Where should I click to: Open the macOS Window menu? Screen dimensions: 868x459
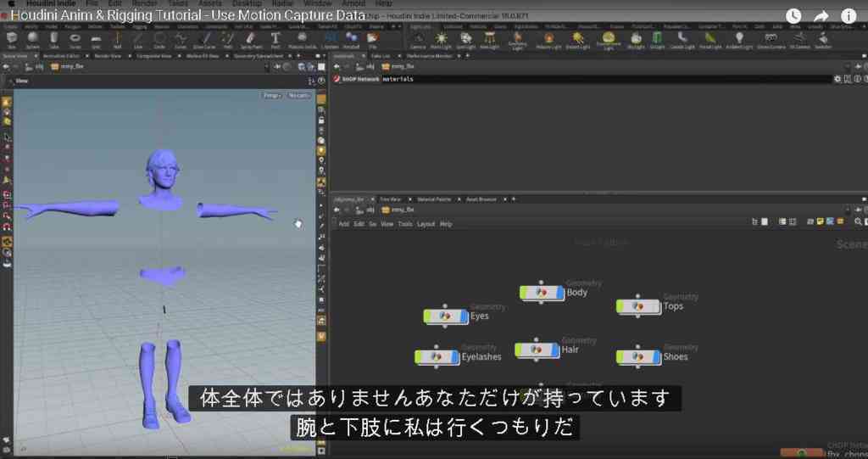[318, 3]
